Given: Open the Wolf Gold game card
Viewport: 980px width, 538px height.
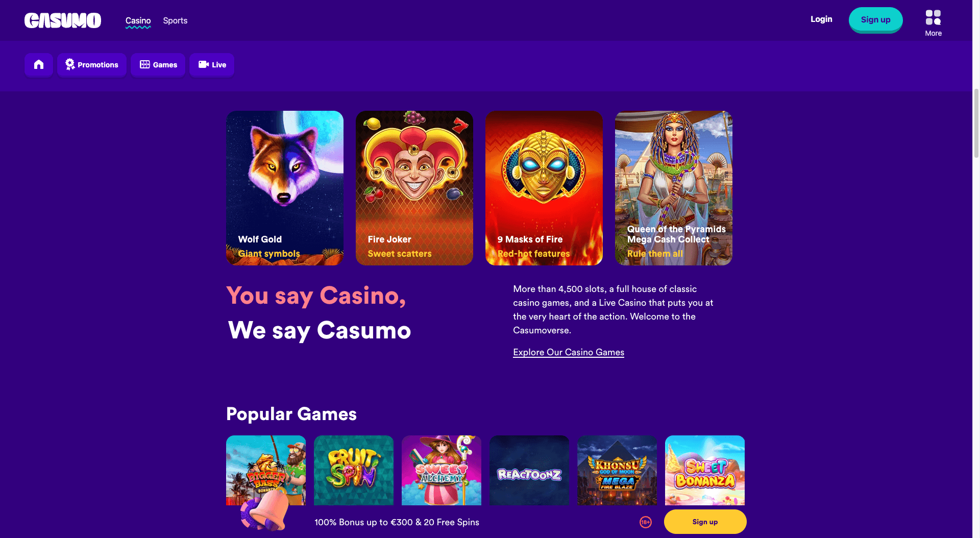Looking at the screenshot, I should tap(285, 188).
